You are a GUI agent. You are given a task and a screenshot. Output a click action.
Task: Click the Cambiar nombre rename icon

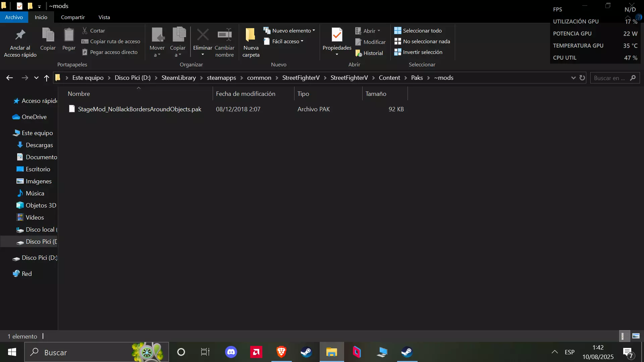coord(224,35)
